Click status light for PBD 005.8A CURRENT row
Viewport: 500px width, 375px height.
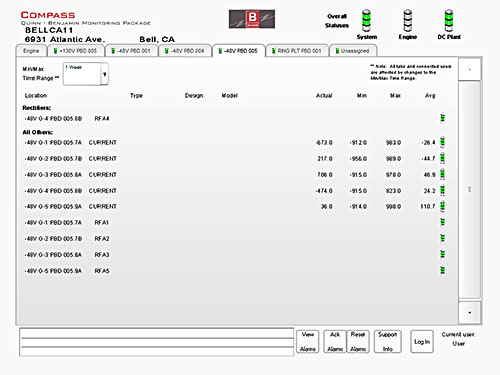point(443,174)
